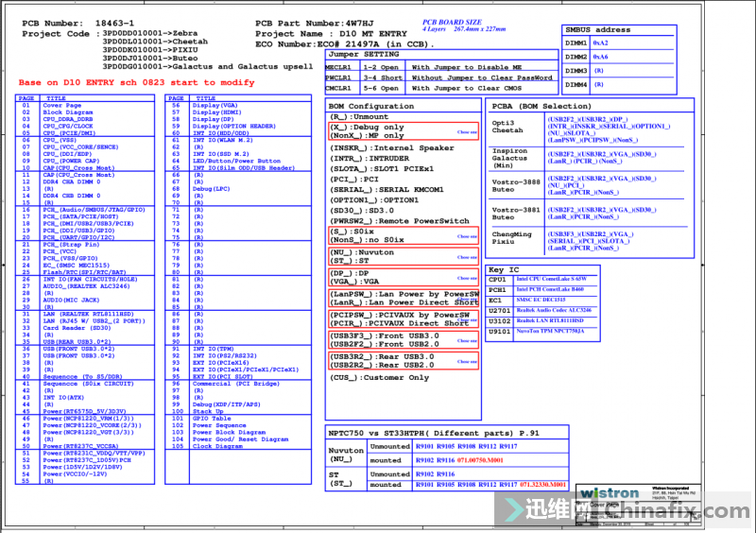Select index entry GPIO Table

pyautogui.click(x=212, y=419)
